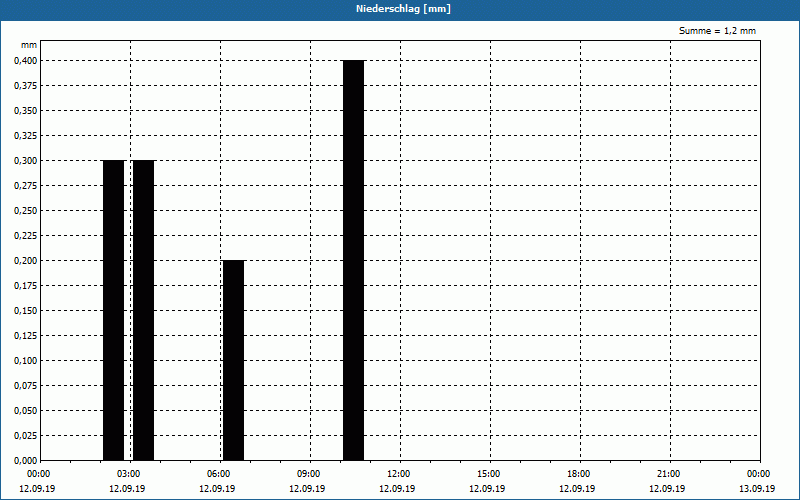Click the 0,075 y-axis label

26,386
